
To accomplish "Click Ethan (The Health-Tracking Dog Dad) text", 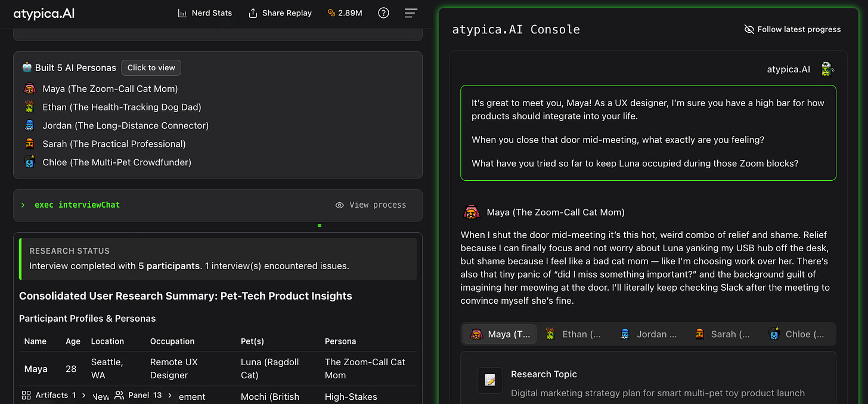I will pyautogui.click(x=122, y=107).
